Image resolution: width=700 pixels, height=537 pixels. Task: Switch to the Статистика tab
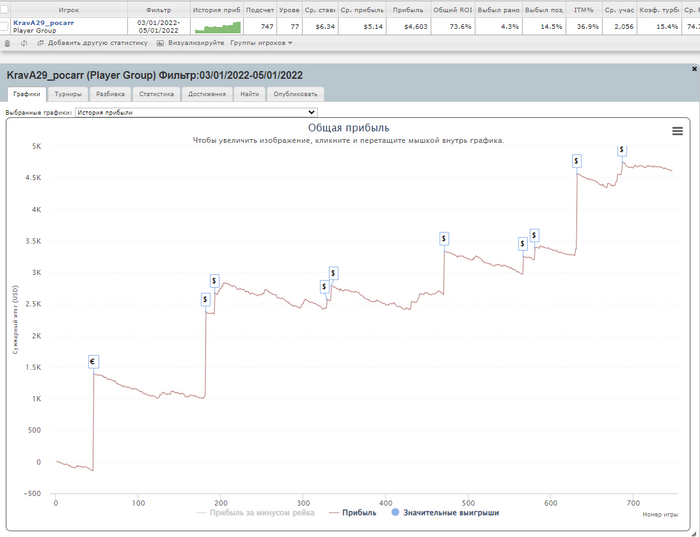pos(156,94)
